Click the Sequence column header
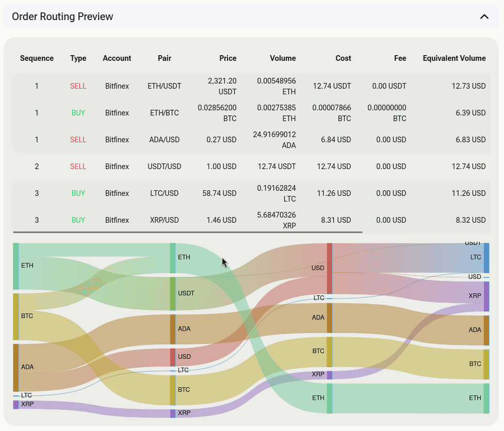This screenshot has width=504, height=431. click(x=37, y=58)
